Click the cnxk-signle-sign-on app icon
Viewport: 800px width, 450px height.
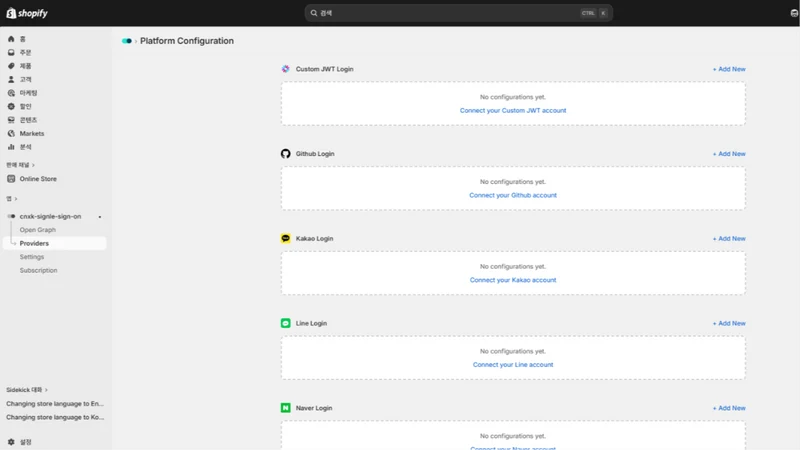tap(11, 216)
